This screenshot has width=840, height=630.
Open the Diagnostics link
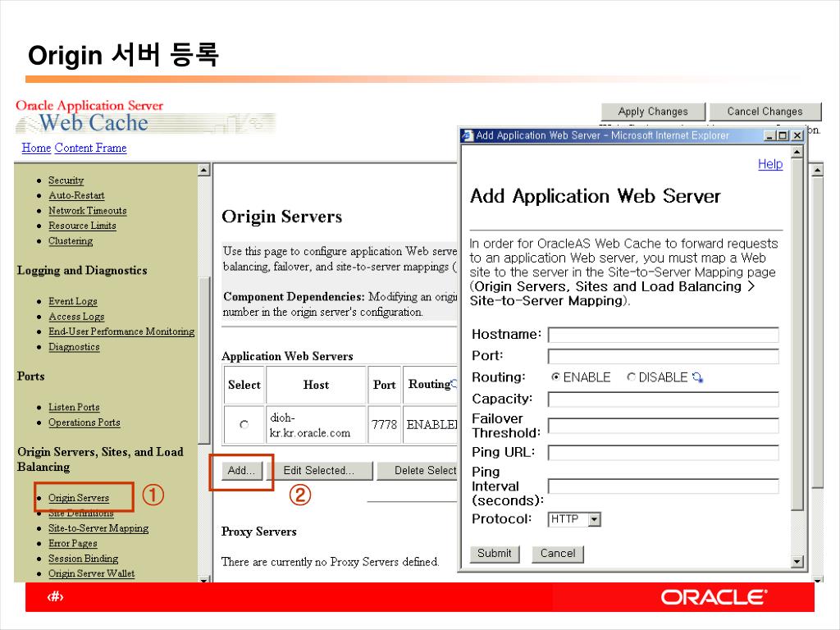coord(74,347)
